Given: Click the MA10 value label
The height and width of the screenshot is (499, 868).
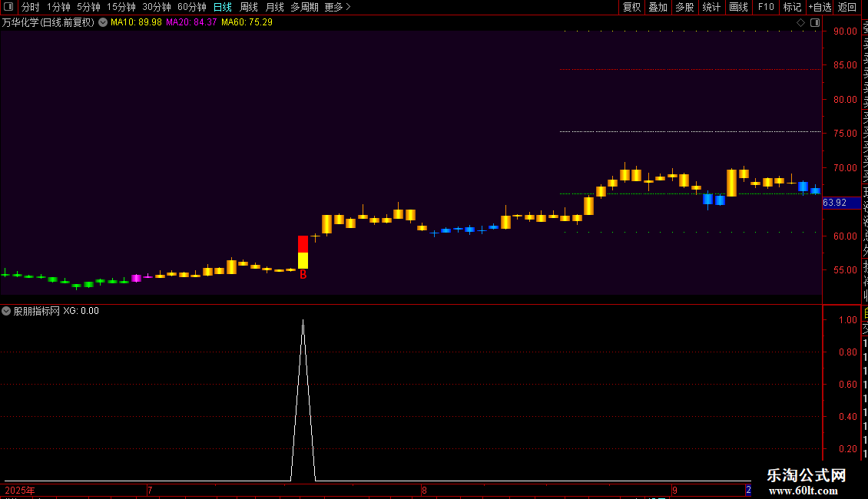Looking at the screenshot, I should click(x=136, y=23).
